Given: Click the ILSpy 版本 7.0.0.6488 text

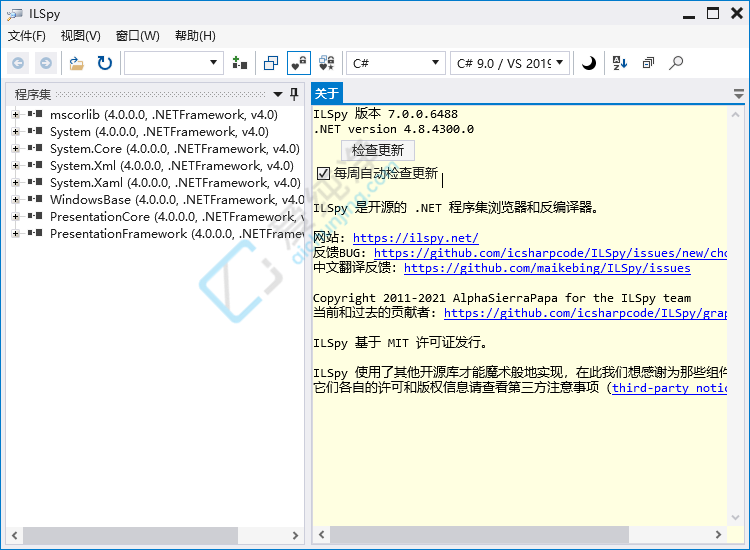Looking at the screenshot, I should [386, 114].
